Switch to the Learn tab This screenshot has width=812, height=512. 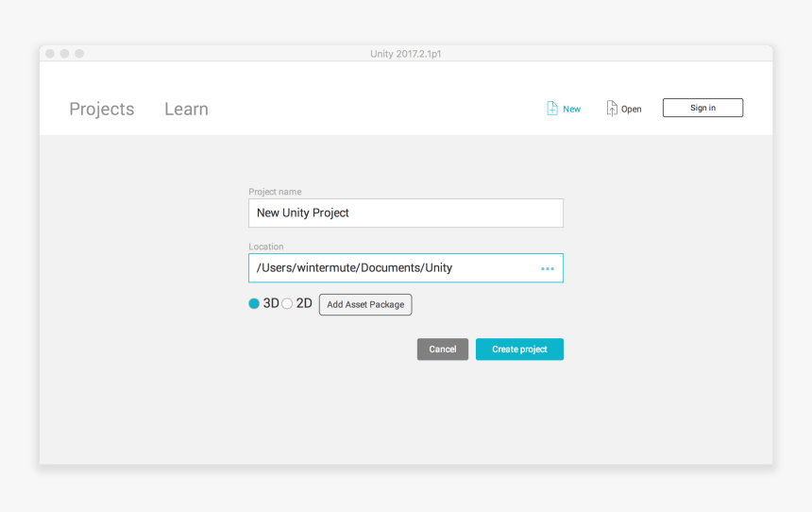point(186,109)
